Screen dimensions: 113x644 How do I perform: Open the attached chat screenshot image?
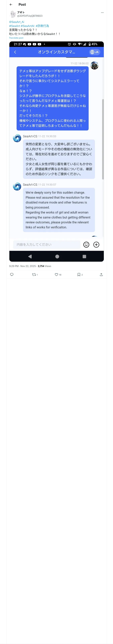(x=56, y=150)
